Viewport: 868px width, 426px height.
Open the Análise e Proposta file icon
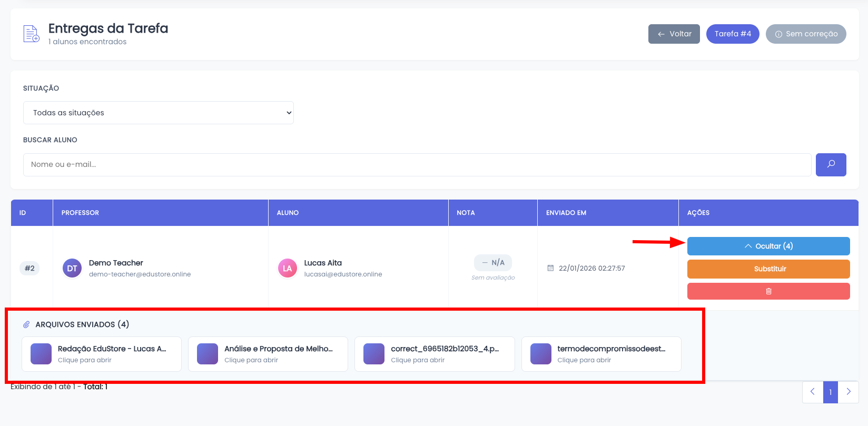pos(208,354)
